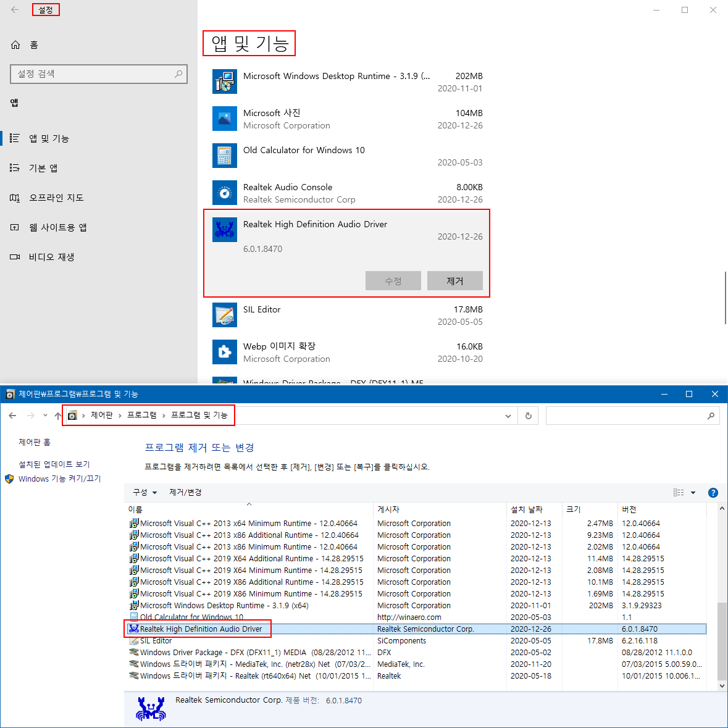Sort by 게시자 column header
728x728 pixels.
(x=440, y=509)
